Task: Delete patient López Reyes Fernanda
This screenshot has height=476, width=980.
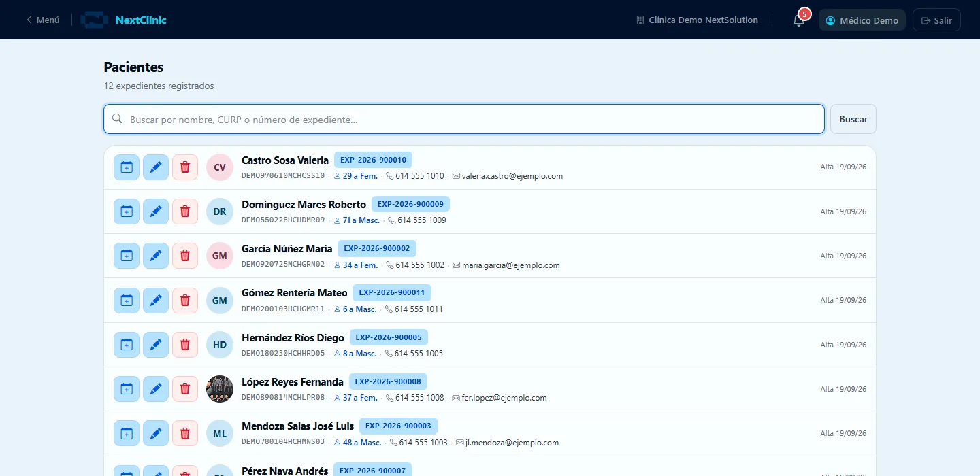Action: (x=185, y=389)
